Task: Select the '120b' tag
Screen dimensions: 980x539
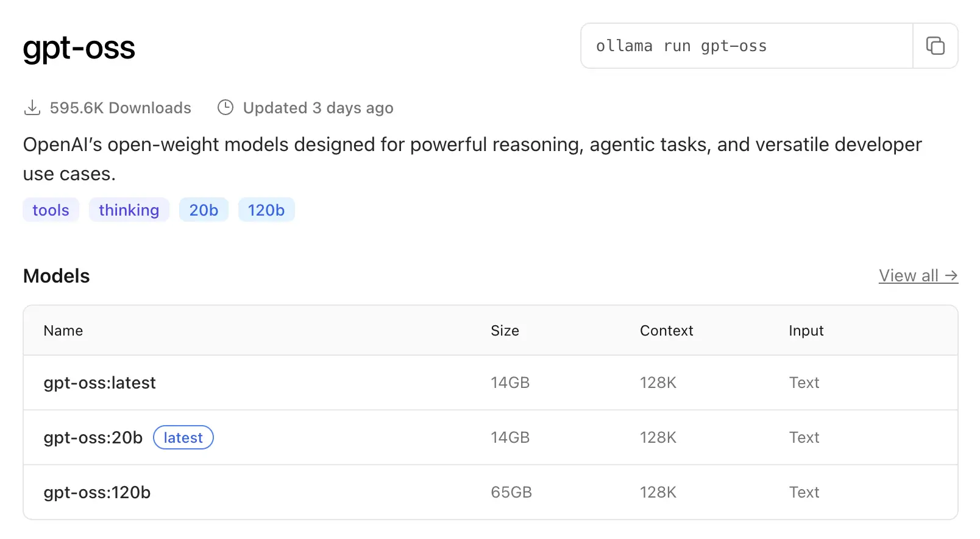Action: click(x=266, y=210)
